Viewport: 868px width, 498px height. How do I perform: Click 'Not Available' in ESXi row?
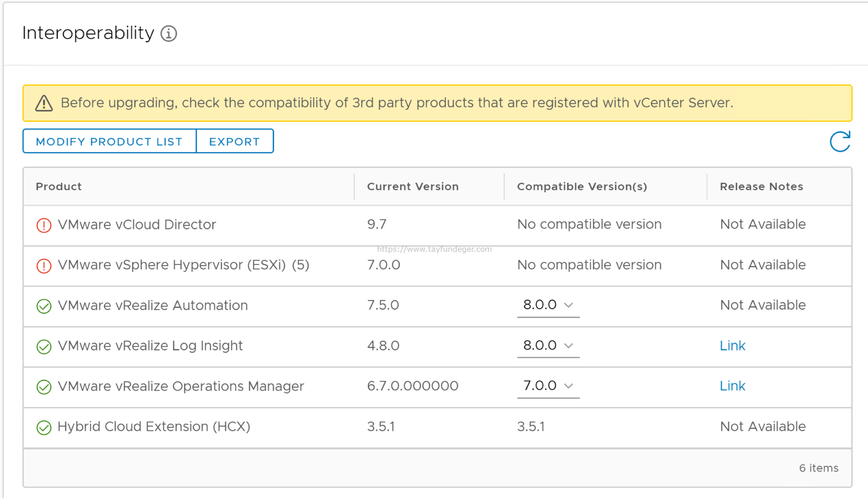[x=763, y=265]
